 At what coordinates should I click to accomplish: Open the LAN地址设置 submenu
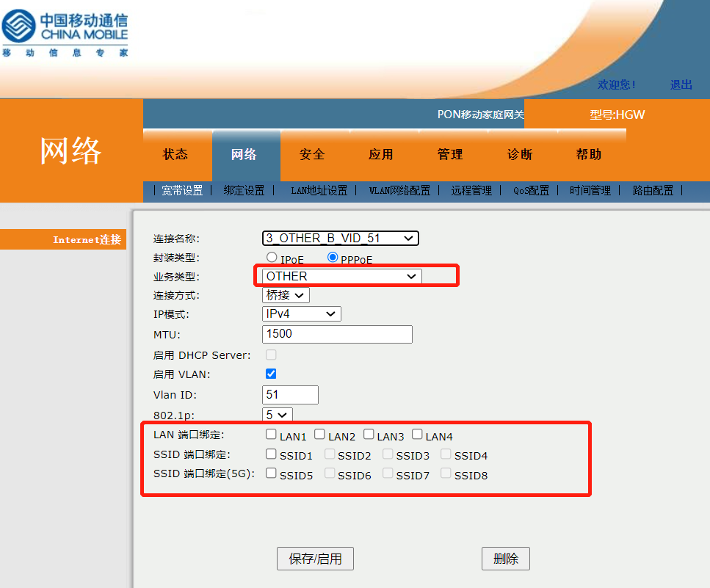(319, 191)
